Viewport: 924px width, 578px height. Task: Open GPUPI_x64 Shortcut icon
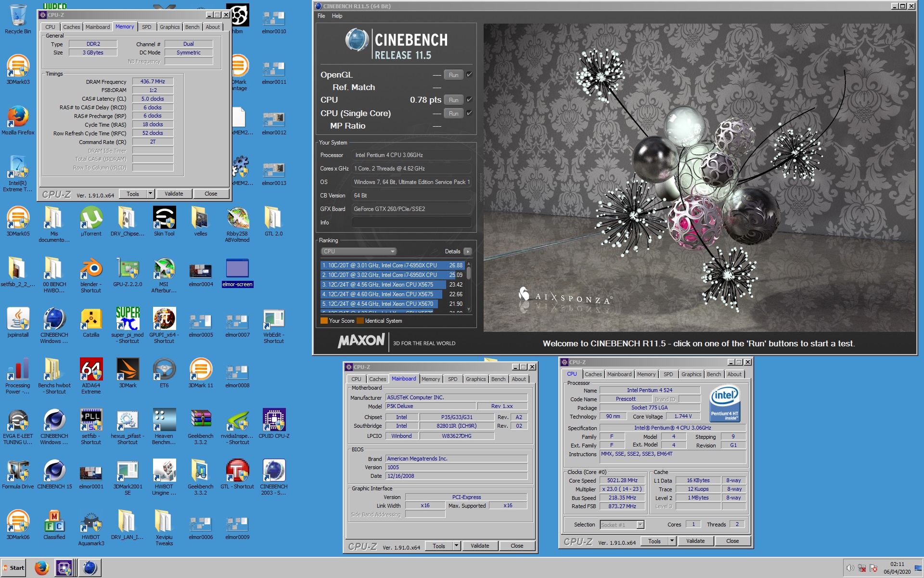(164, 326)
